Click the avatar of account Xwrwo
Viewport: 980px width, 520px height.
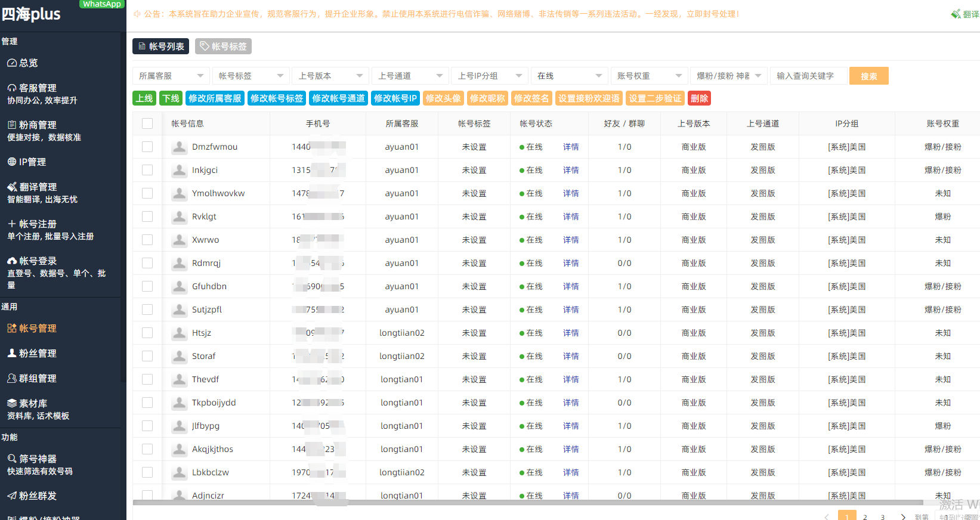coord(179,240)
